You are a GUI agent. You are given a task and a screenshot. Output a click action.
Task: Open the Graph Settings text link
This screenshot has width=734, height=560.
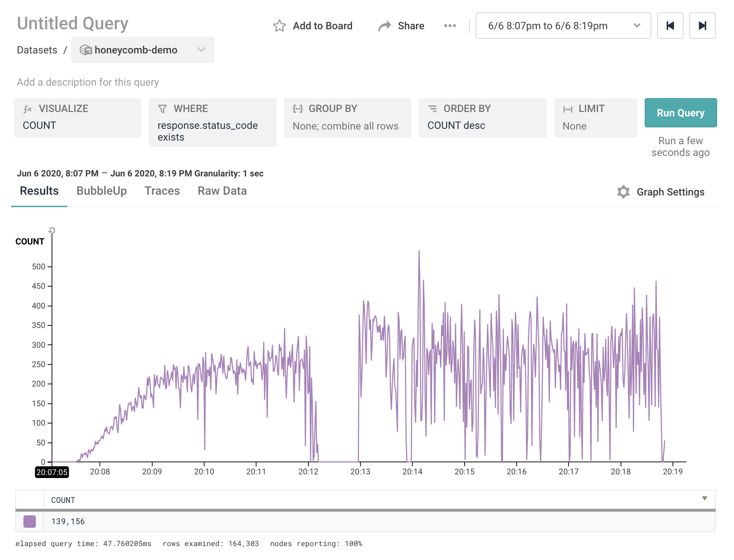point(670,192)
